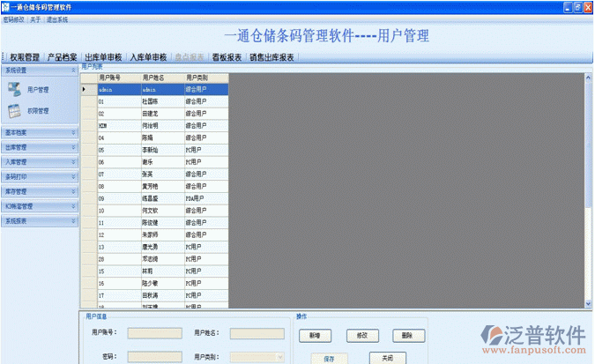Click 退出系统 in the menu bar
The height and width of the screenshot is (364, 595).
57,19
